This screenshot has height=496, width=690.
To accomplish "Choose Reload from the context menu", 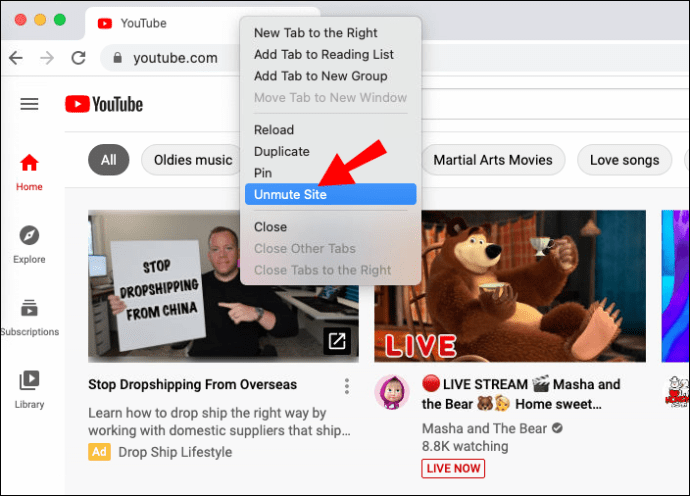I will pos(330,130).
